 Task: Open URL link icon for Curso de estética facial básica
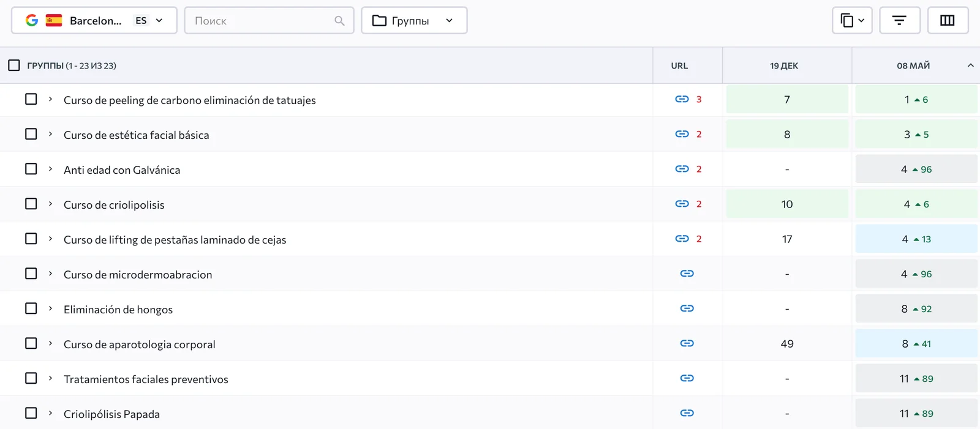(682, 134)
